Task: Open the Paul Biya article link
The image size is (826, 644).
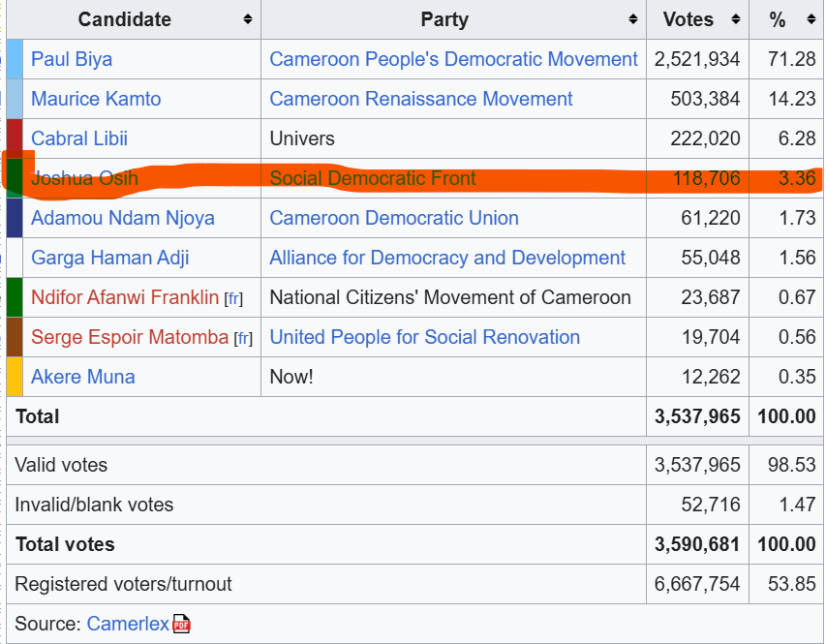Action: coord(72,59)
